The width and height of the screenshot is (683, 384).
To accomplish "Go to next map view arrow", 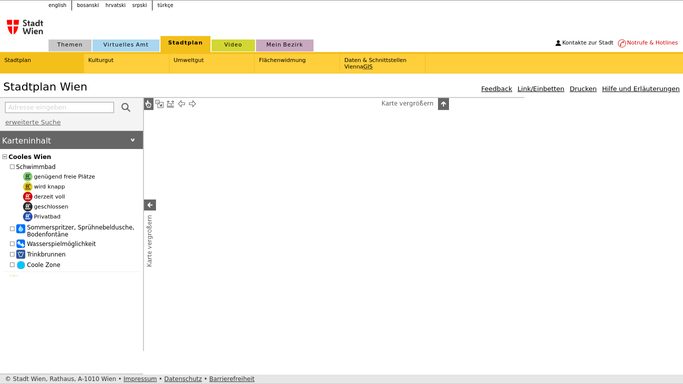I will click(x=192, y=104).
